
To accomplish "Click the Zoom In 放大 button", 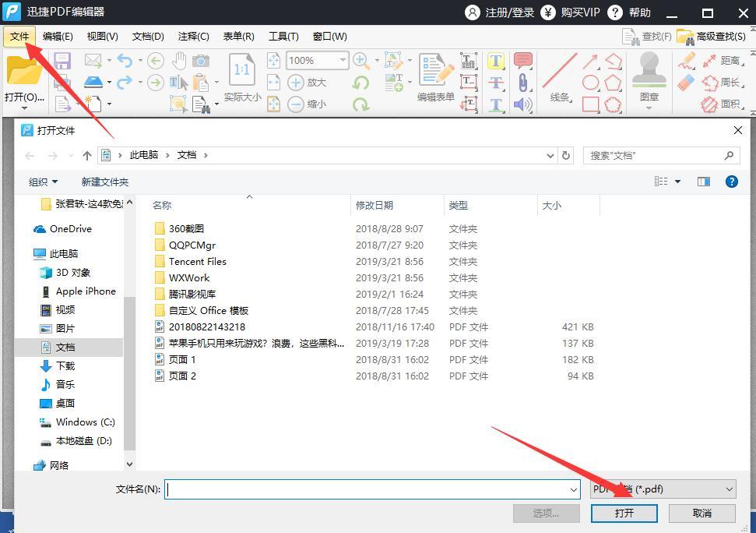I will coord(307,83).
